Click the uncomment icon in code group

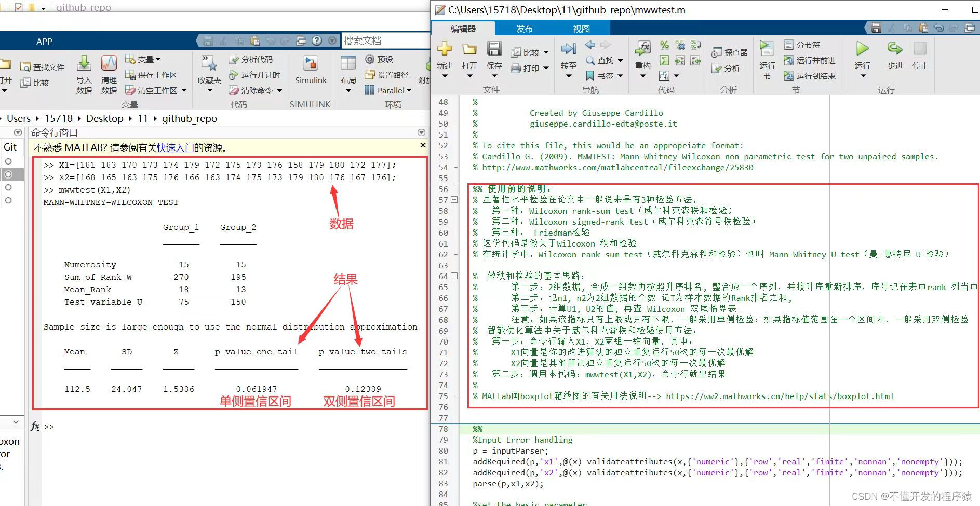click(x=680, y=45)
